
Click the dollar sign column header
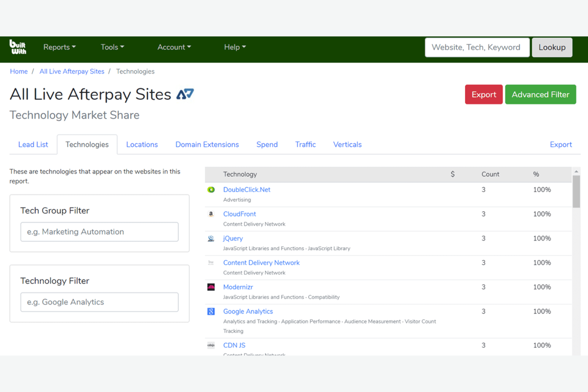click(452, 174)
